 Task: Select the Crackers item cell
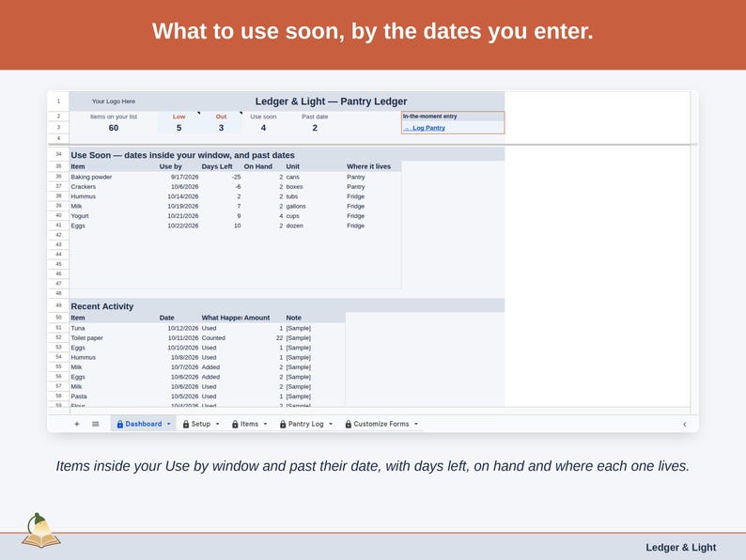point(114,186)
